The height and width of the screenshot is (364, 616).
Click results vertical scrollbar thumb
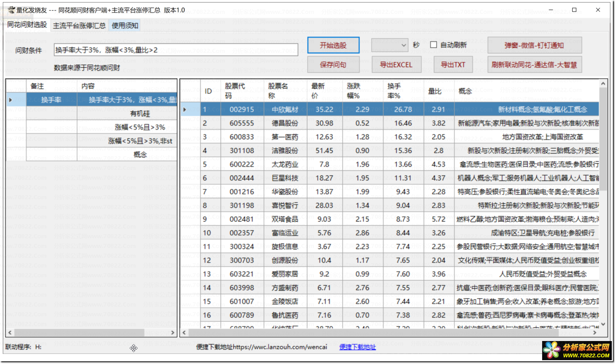[x=603, y=139]
